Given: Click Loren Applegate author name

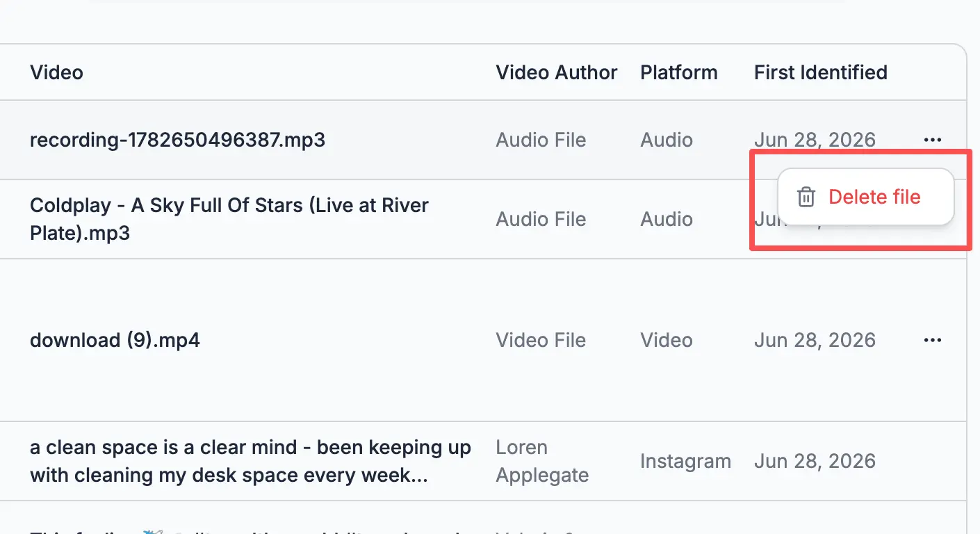Looking at the screenshot, I should [542, 461].
